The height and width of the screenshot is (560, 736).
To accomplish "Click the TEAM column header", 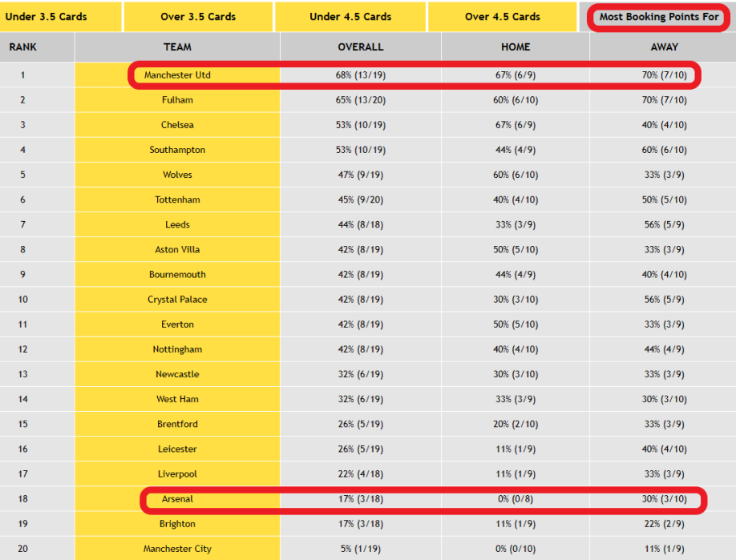I will click(x=177, y=47).
